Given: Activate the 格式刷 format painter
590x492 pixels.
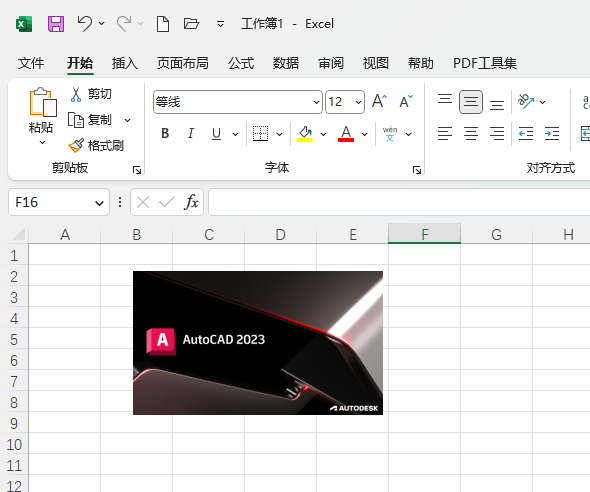Looking at the screenshot, I should [96, 146].
